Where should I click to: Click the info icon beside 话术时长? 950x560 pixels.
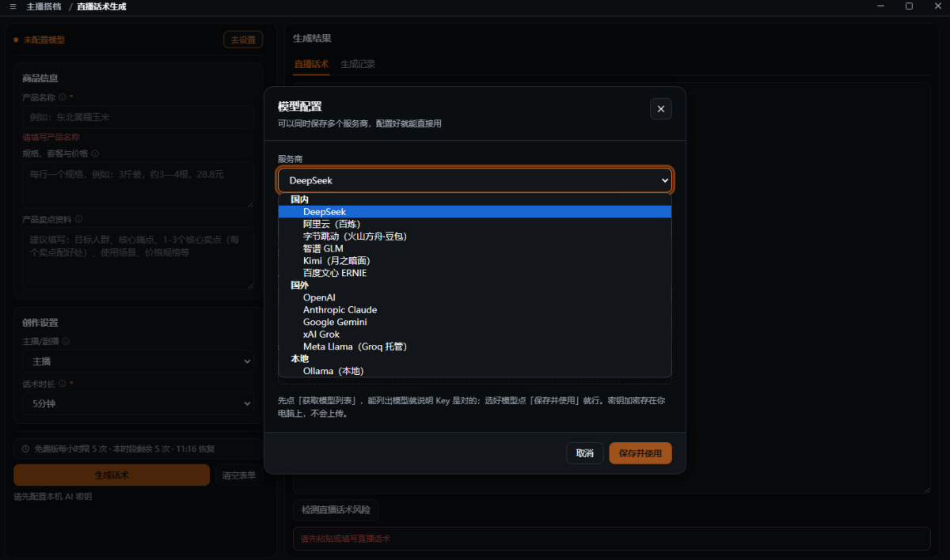(62, 384)
